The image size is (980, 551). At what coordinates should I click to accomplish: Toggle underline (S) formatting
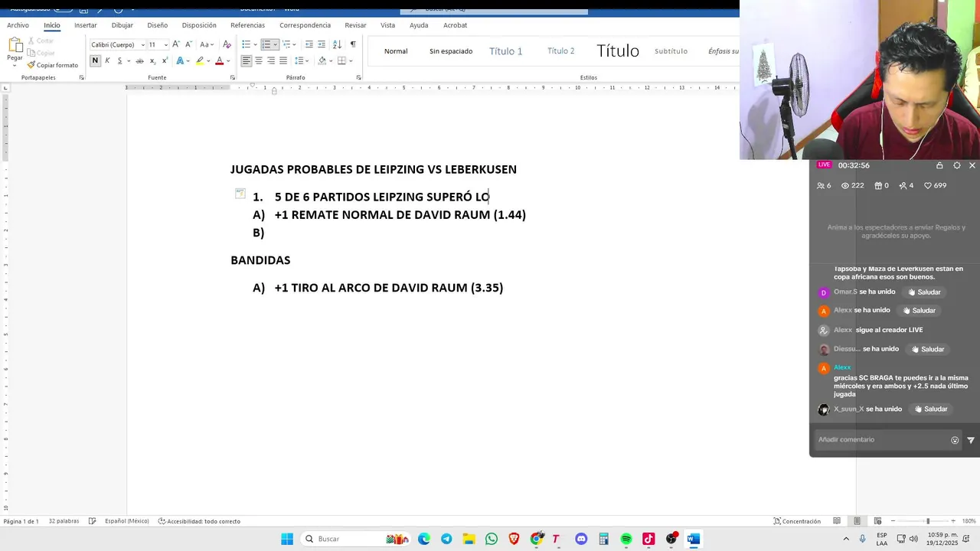point(119,60)
